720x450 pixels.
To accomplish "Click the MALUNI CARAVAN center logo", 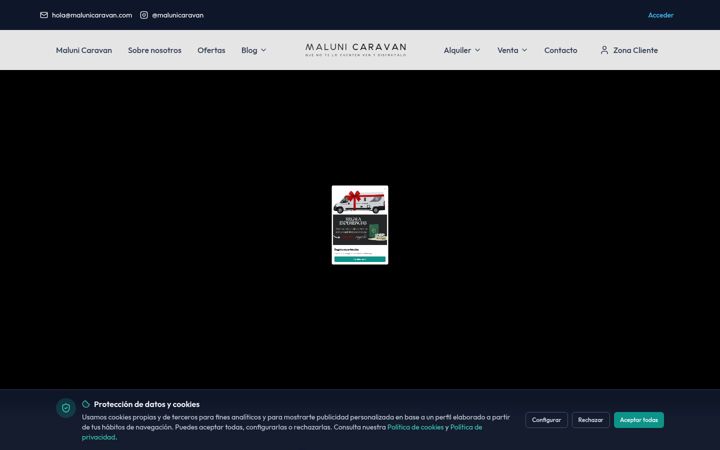I will click(356, 50).
